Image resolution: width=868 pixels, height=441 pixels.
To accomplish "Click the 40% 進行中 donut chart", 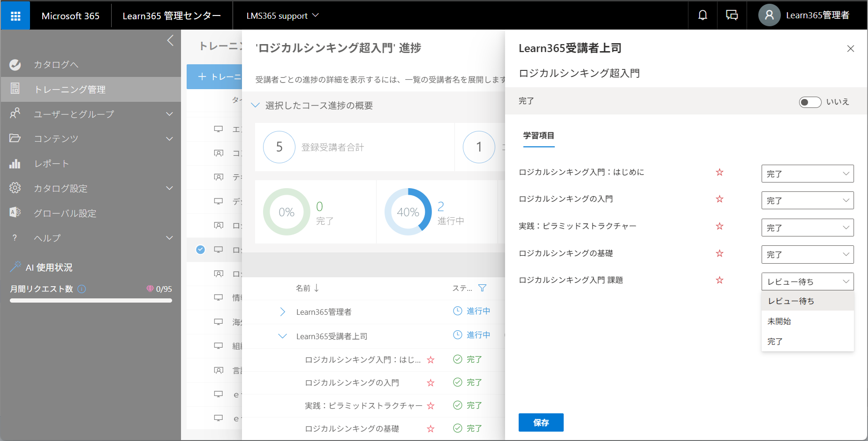I will (408, 212).
